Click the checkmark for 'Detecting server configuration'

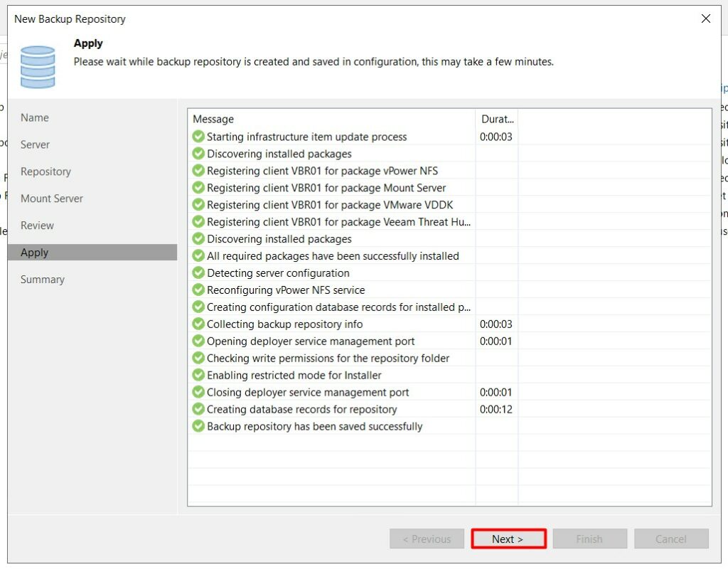[x=198, y=273]
